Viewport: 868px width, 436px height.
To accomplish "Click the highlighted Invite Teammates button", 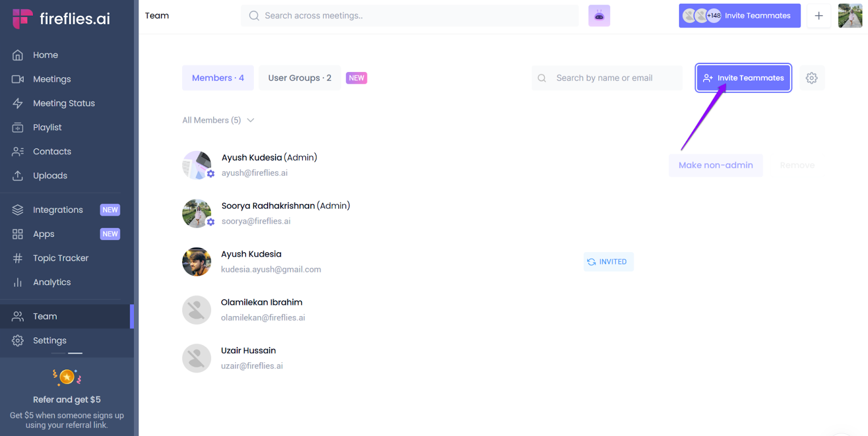I will (743, 78).
